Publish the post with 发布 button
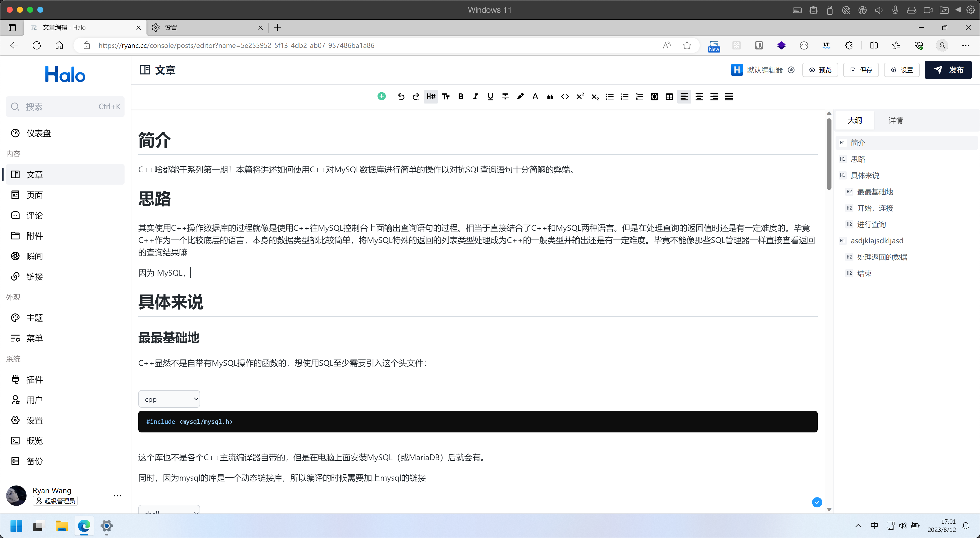This screenshot has height=538, width=980. point(948,70)
